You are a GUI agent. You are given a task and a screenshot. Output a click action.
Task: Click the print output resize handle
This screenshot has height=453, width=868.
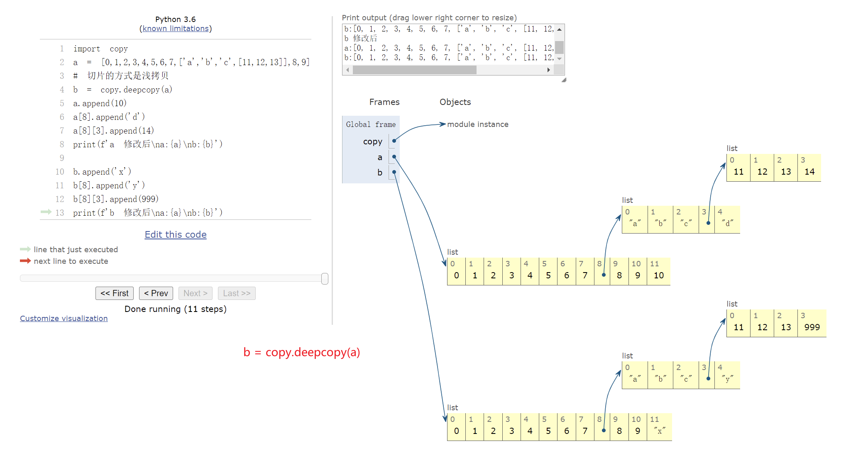pyautogui.click(x=564, y=80)
